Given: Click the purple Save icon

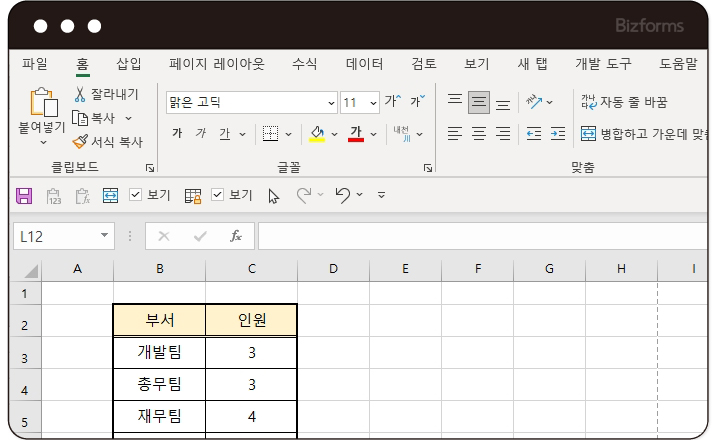Looking at the screenshot, I should pyautogui.click(x=25, y=196).
